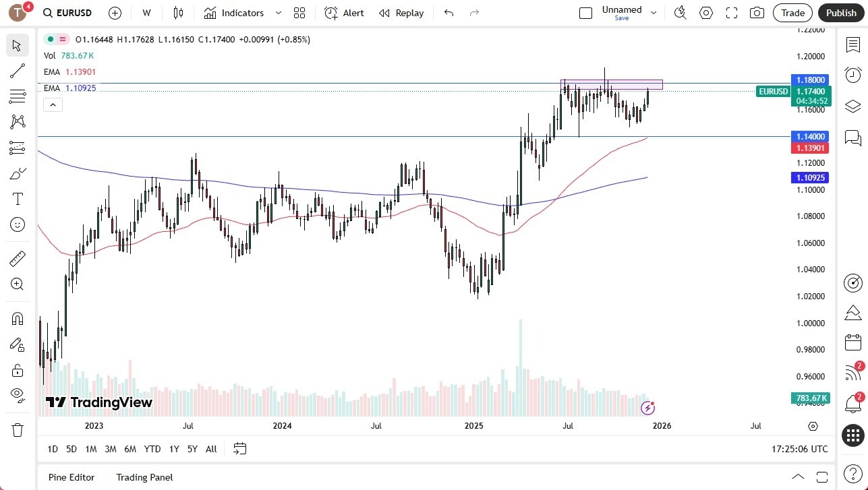Select the Measure ruler tool
This screenshot has height=490, width=868.
coord(17,258)
